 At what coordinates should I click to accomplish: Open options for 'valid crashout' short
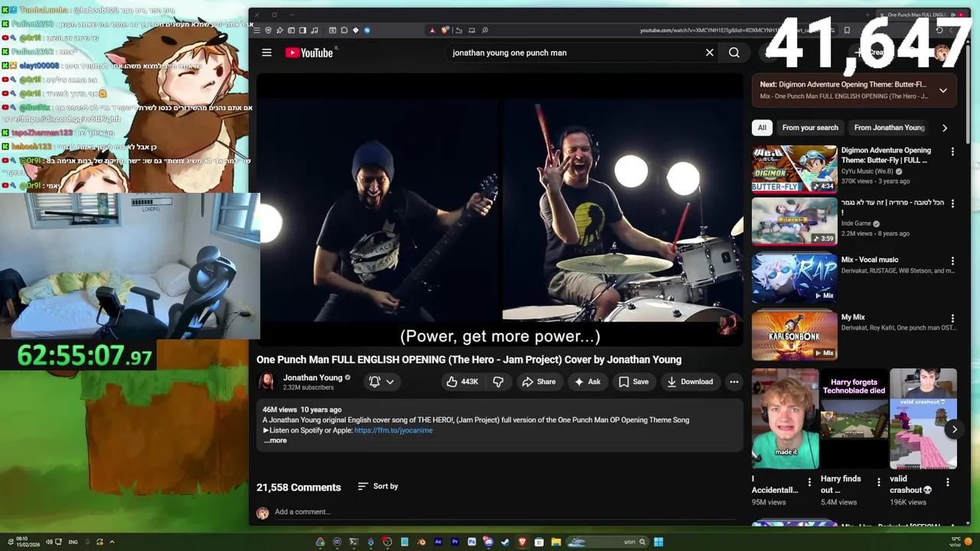click(x=947, y=482)
